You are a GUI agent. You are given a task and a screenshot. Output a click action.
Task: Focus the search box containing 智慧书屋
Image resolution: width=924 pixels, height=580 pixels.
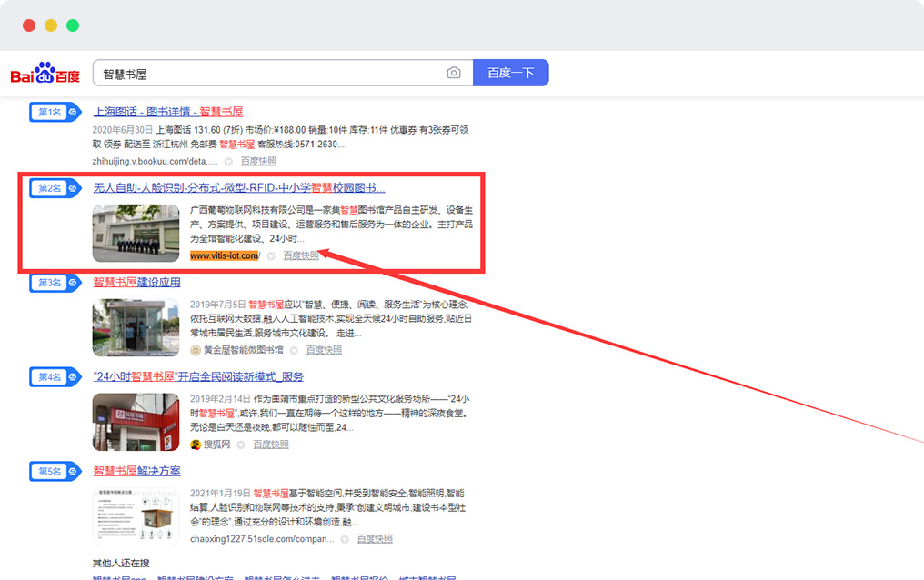(x=283, y=73)
